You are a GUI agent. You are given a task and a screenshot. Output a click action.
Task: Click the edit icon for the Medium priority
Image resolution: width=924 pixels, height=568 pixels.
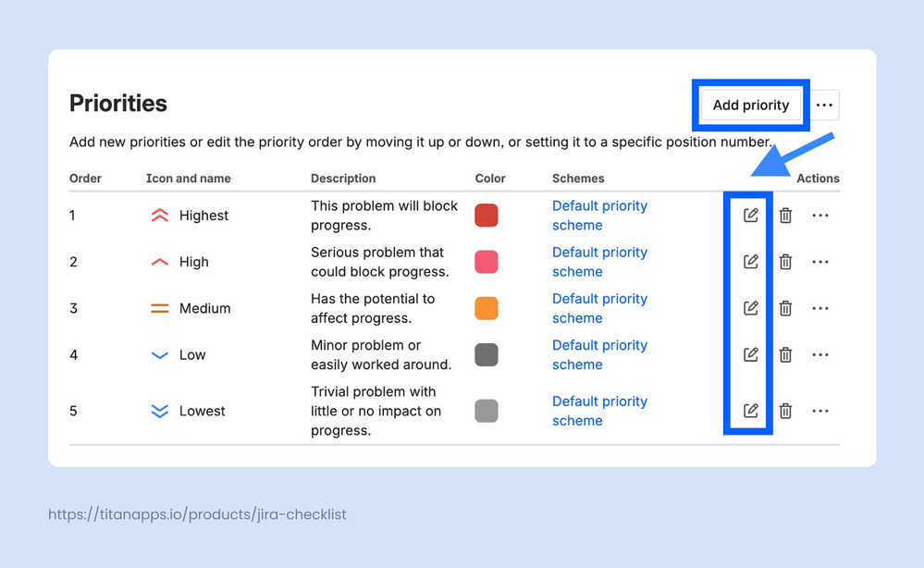click(x=750, y=308)
